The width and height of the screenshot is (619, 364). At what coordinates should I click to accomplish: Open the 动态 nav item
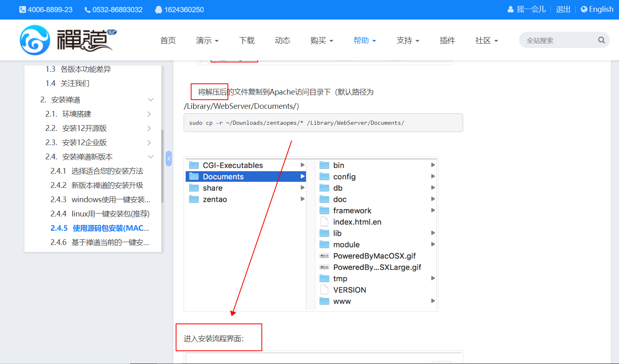coord(282,40)
